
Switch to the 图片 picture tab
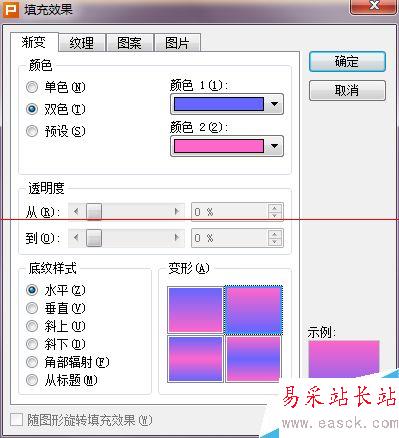[x=177, y=43]
